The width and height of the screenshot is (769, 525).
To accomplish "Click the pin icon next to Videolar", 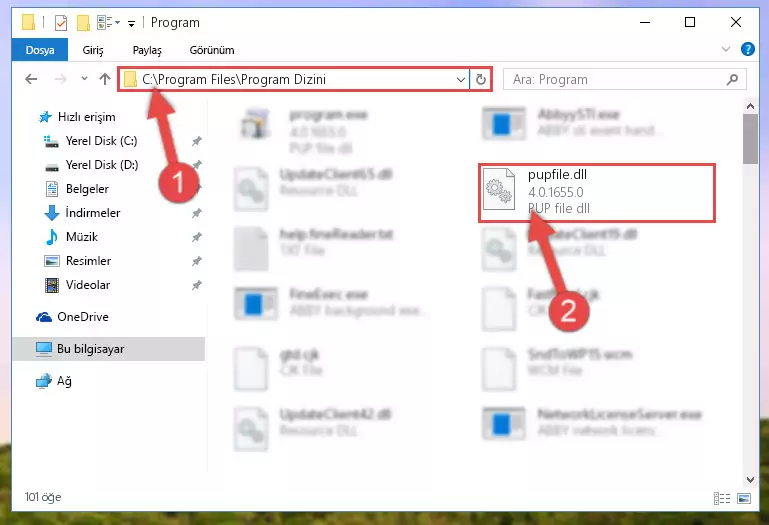I will pyautogui.click(x=197, y=285).
